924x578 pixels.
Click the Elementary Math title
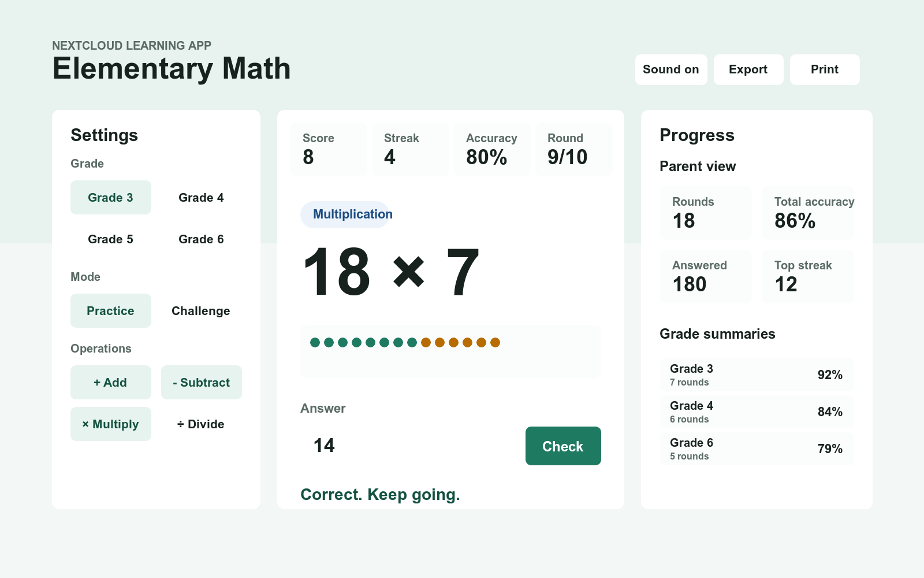pos(172,68)
